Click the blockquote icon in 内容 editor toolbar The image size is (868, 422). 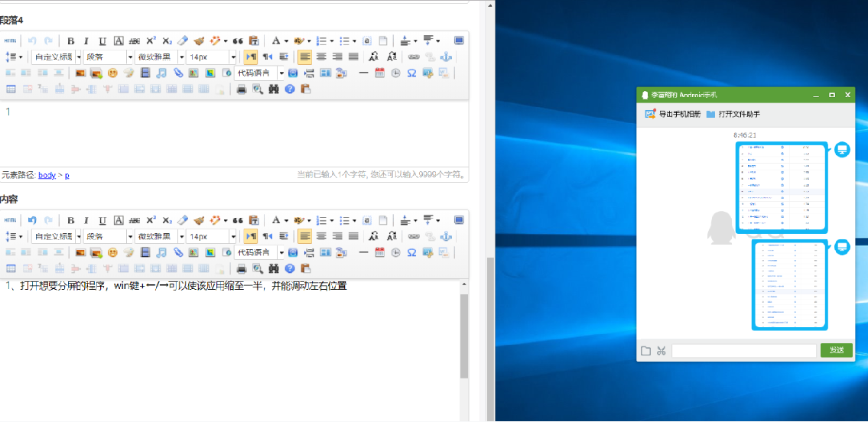click(238, 220)
